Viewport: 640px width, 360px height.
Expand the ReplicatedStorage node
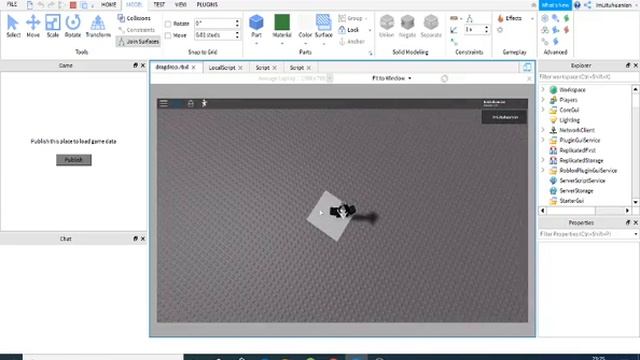[x=543, y=160]
